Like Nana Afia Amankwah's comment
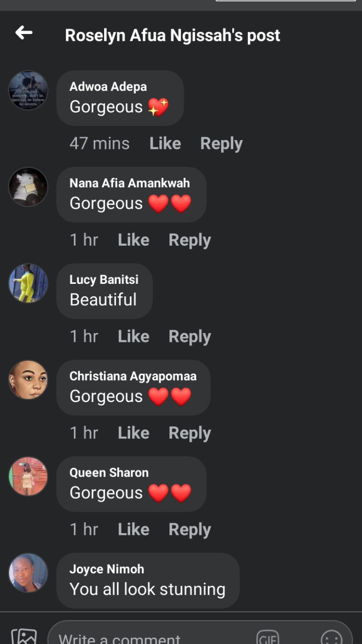The image size is (362, 644). 133,240
